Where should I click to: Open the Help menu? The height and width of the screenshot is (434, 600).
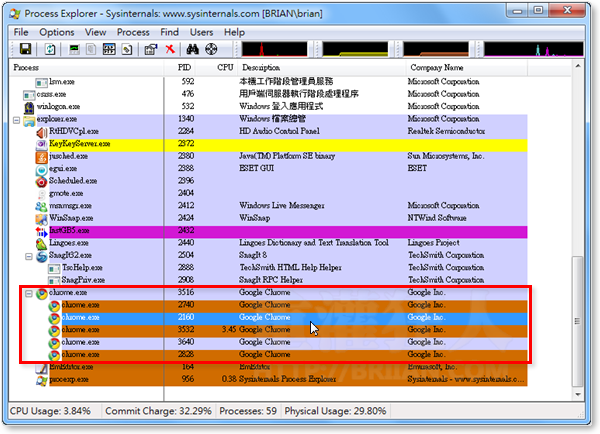tap(234, 32)
